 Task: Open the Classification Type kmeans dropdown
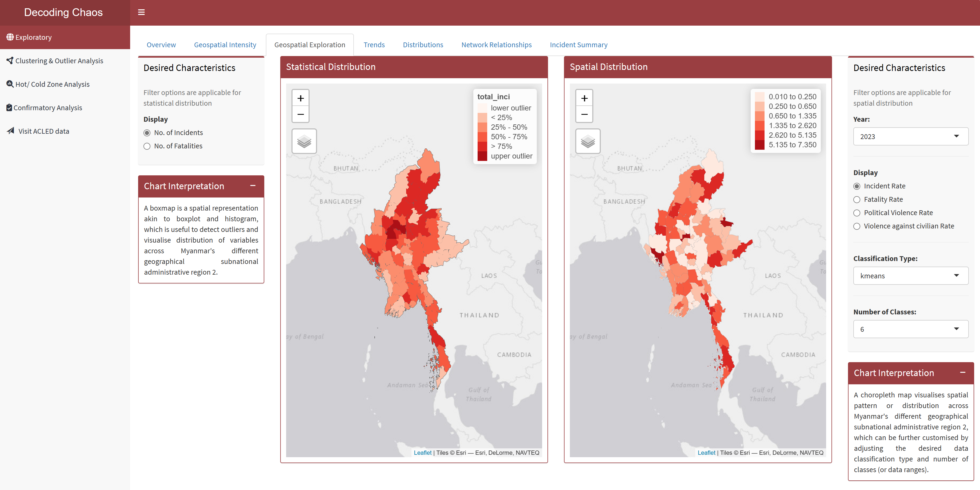pyautogui.click(x=910, y=276)
